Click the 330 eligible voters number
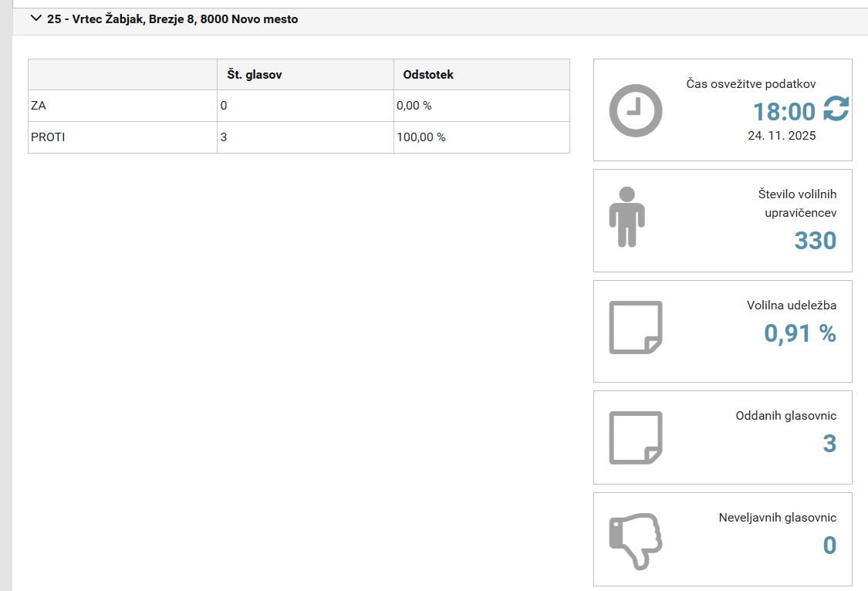The image size is (868, 591). (815, 241)
